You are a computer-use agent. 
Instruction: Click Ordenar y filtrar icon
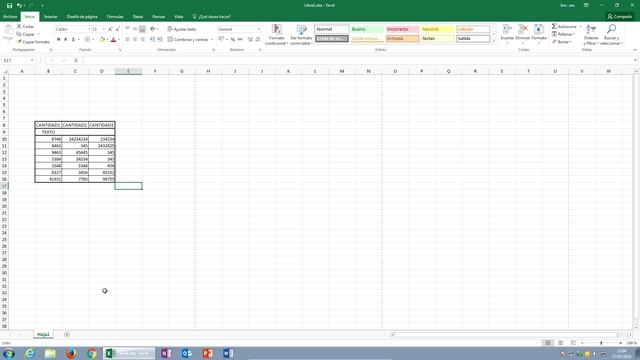tap(591, 30)
